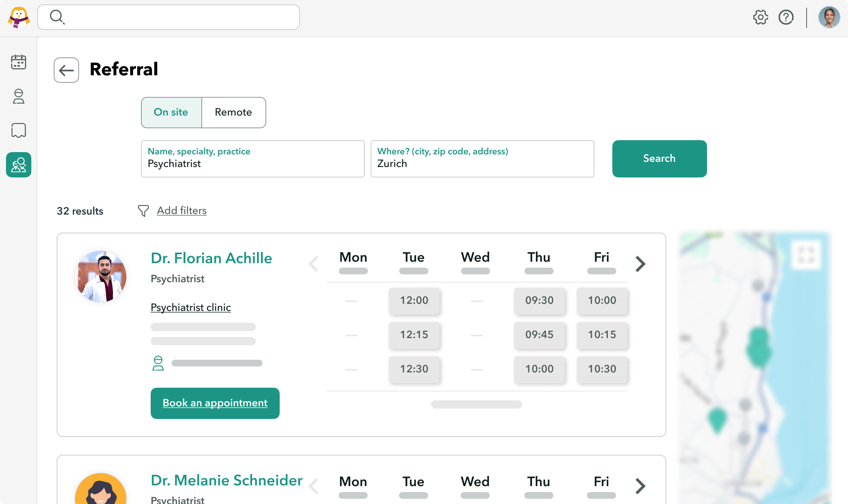Click the search magnifier icon
Image resolution: width=848 pixels, height=504 pixels.
click(x=57, y=17)
